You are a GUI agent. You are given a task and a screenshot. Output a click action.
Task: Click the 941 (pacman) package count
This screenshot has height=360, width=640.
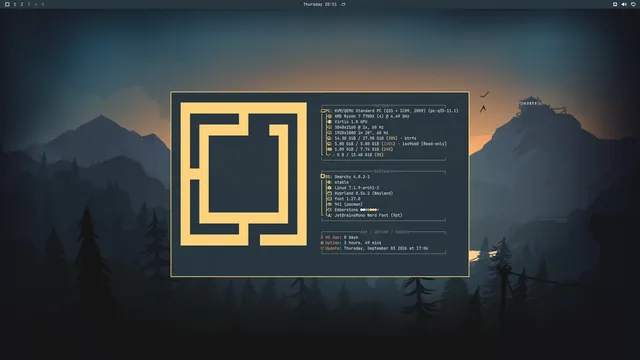pyautogui.click(x=349, y=204)
